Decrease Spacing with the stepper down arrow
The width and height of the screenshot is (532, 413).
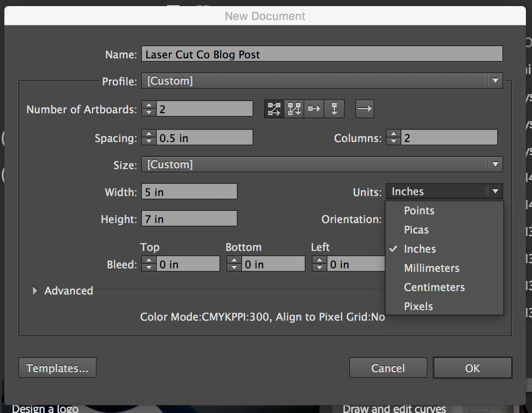pos(149,142)
